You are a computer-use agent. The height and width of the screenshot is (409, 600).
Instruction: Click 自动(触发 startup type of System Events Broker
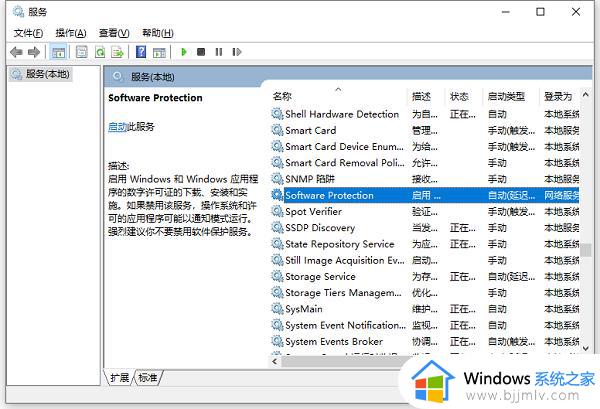tap(511, 342)
